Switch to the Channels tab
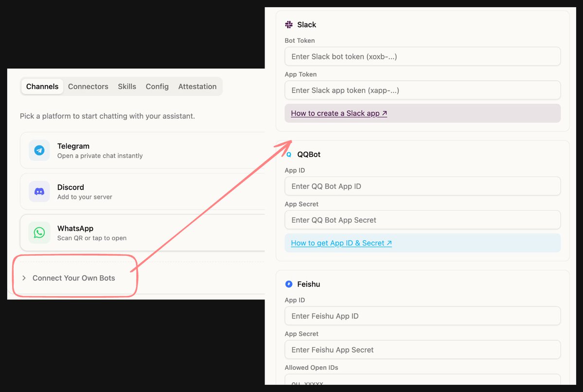The image size is (583, 392). point(42,86)
